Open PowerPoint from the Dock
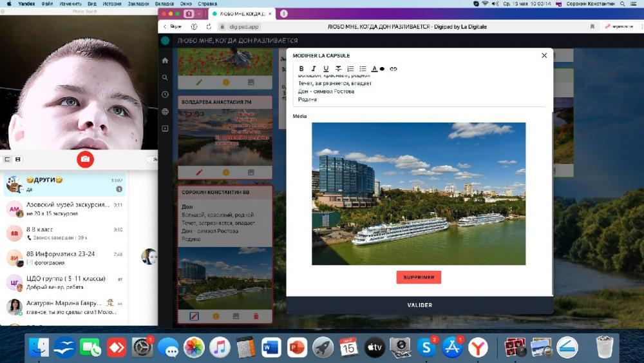Image resolution: width=644 pixels, height=363 pixels. (297, 348)
